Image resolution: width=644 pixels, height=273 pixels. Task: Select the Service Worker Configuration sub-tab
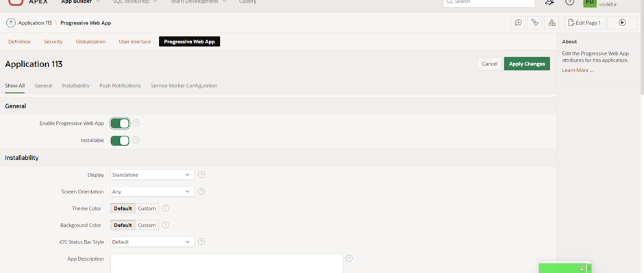[x=184, y=86]
